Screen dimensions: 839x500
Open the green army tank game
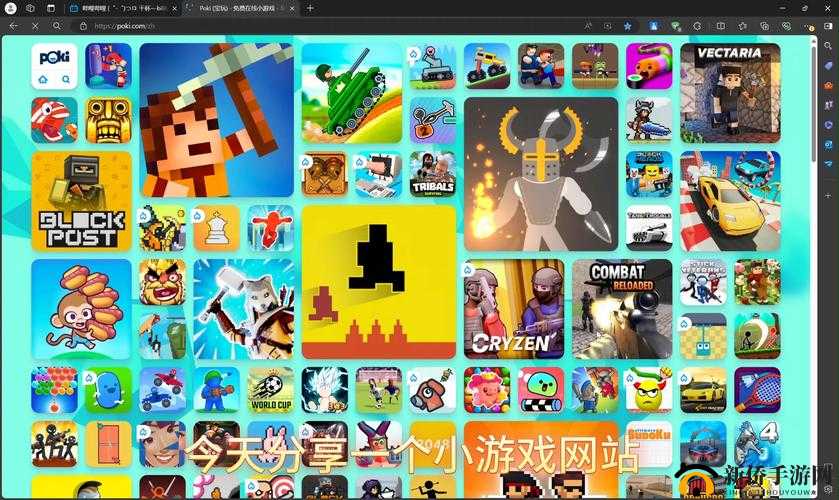(x=351, y=93)
